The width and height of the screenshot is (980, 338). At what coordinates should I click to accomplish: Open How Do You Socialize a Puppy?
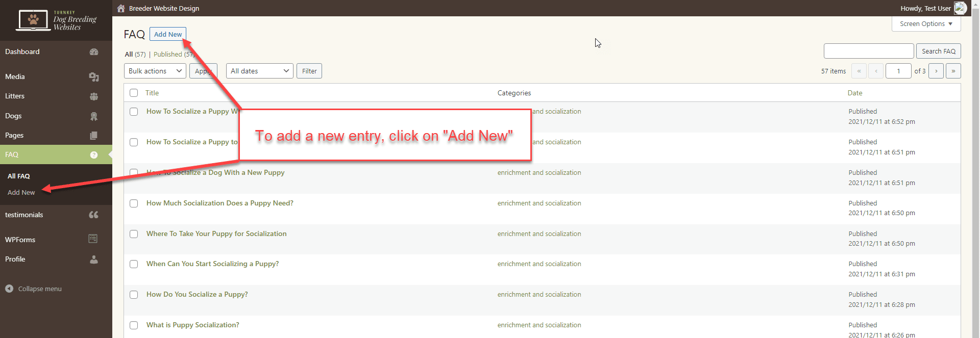click(197, 294)
